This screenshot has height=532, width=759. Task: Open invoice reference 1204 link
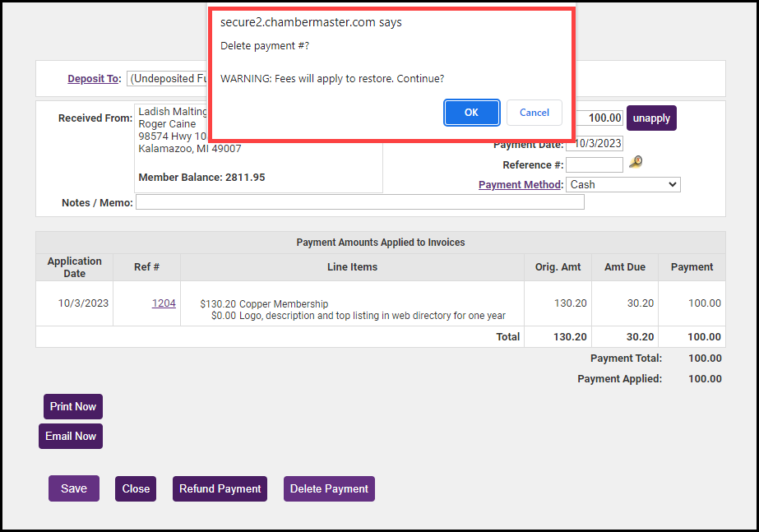(x=164, y=303)
